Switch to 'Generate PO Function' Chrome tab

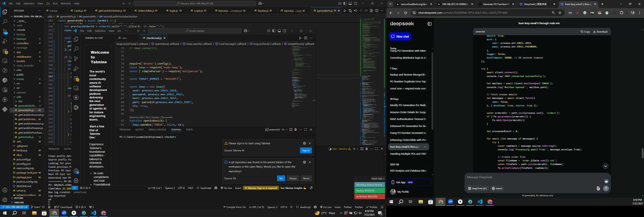496,4
